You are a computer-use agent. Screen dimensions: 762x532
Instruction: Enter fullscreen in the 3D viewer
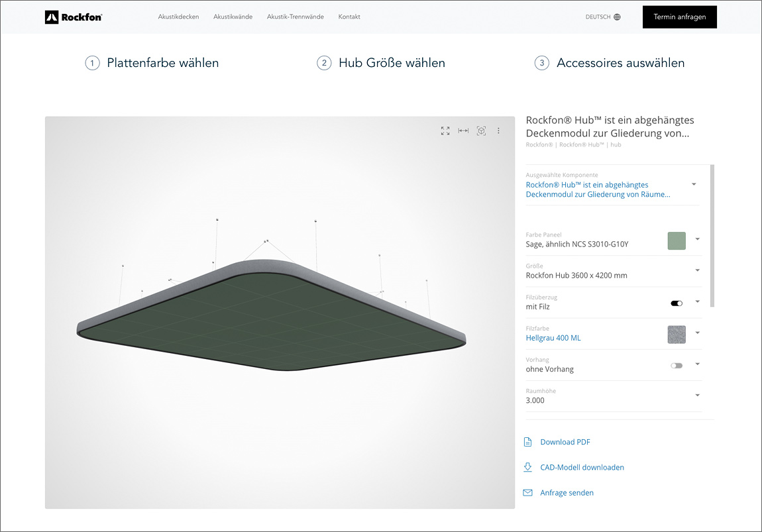[445, 131]
